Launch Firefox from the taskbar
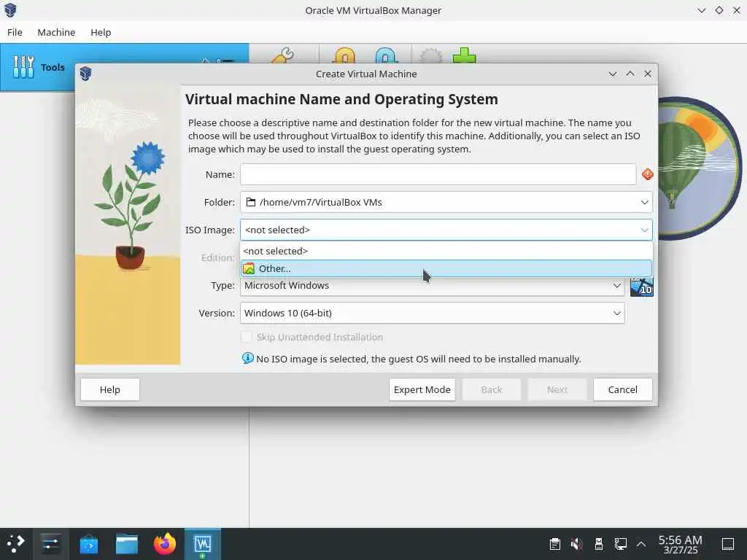 coord(165,544)
